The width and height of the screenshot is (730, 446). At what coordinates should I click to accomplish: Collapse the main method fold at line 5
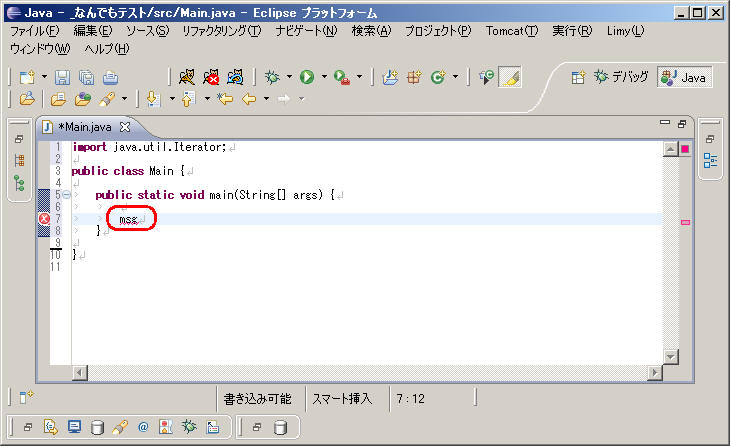point(63,194)
